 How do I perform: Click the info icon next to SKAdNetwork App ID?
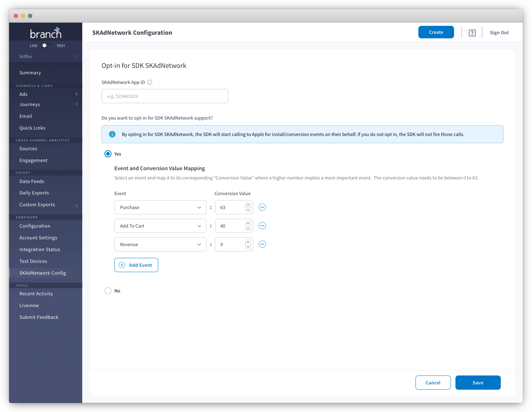click(149, 82)
